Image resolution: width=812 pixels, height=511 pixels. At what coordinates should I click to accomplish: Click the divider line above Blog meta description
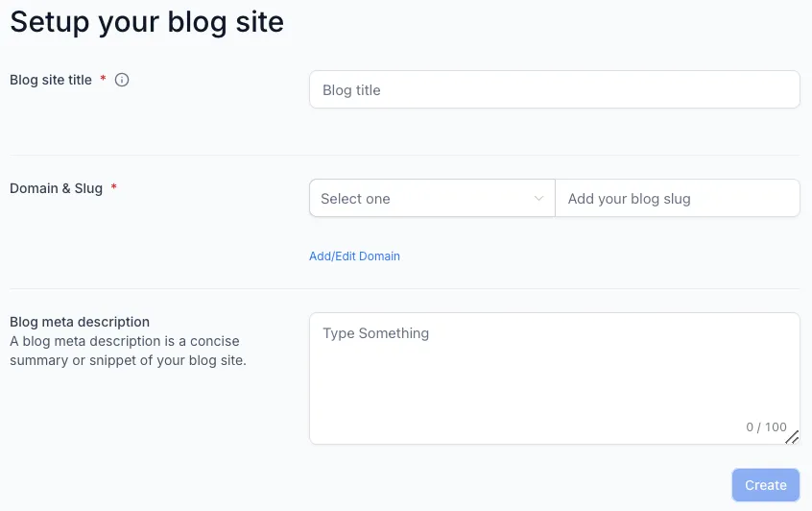click(x=405, y=289)
